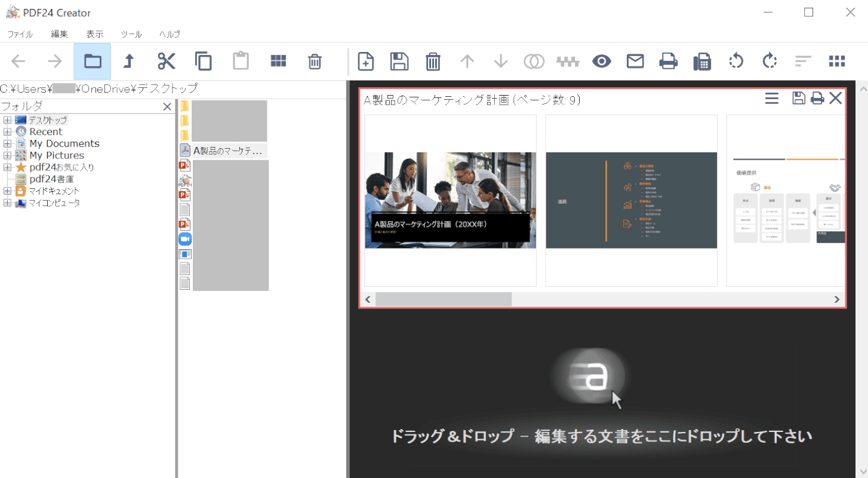The image size is (868, 478).
Task: Rotate pages counterclockwise
Action: click(736, 61)
